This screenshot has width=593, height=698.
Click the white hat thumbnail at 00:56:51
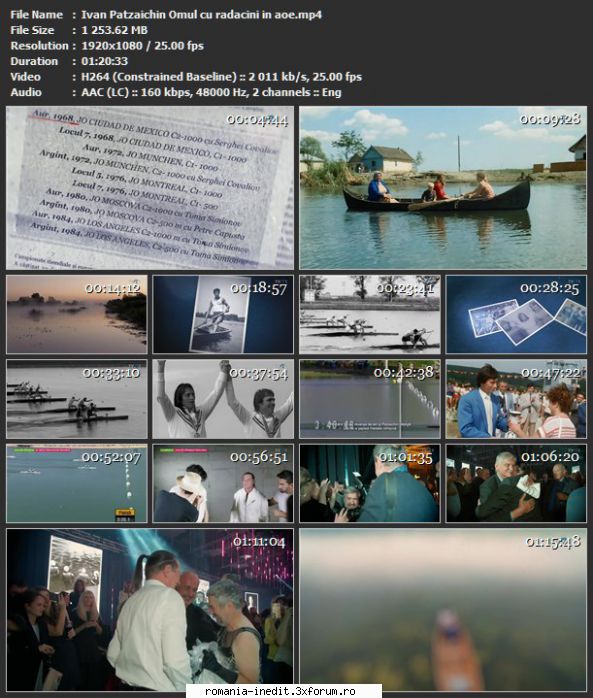(223, 483)
